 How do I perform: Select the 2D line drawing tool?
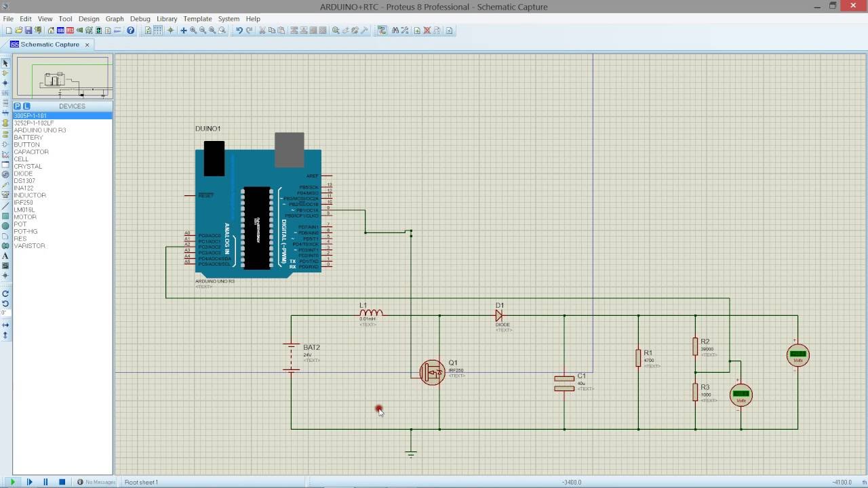[x=5, y=205]
